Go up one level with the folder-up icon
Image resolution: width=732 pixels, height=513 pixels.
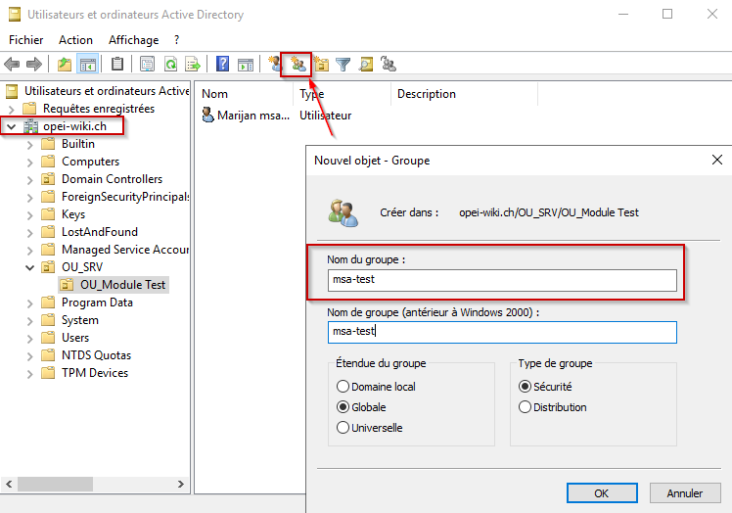[x=64, y=64]
